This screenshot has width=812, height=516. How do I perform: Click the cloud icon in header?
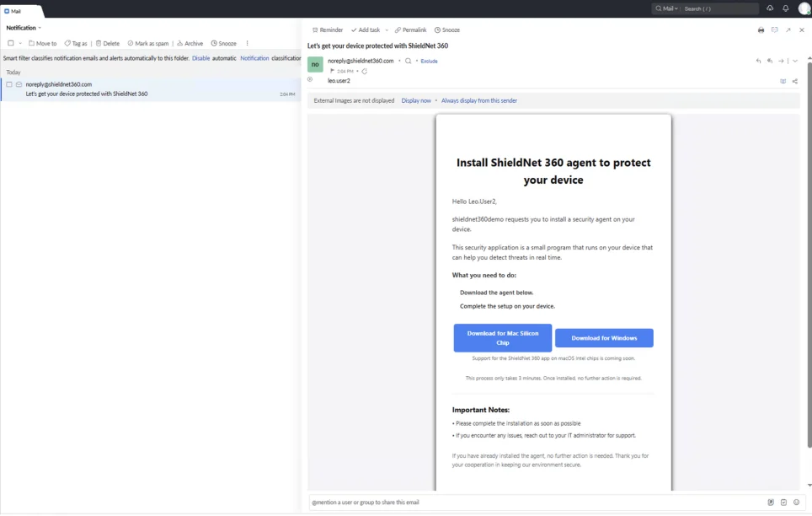point(770,8)
